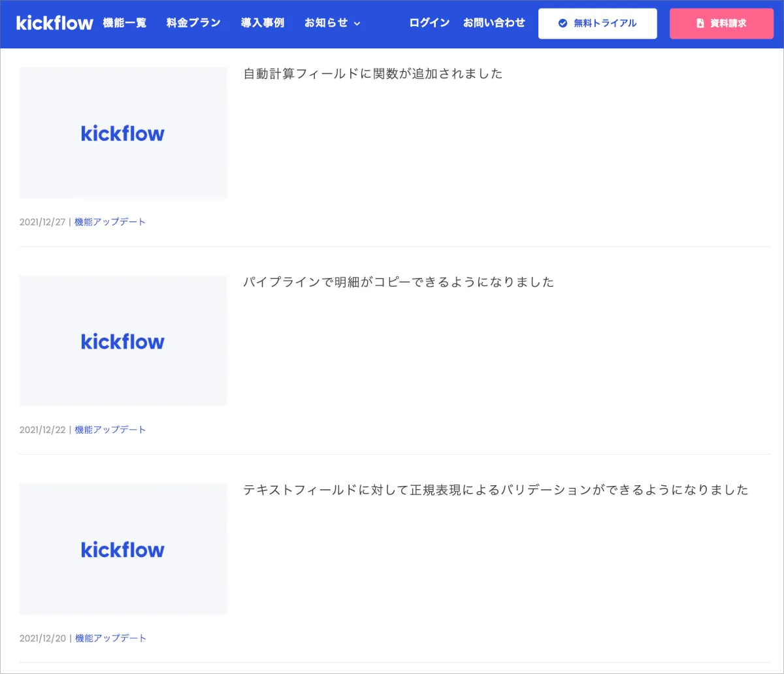
Task: Expand the お知らせ dropdown menu
Action: [333, 23]
